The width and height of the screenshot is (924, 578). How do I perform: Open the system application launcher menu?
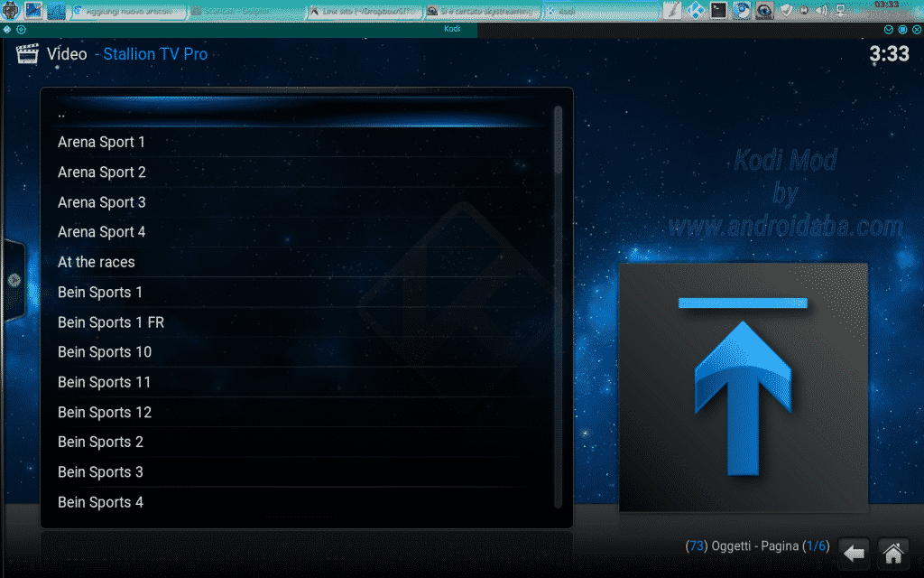pos(11,10)
